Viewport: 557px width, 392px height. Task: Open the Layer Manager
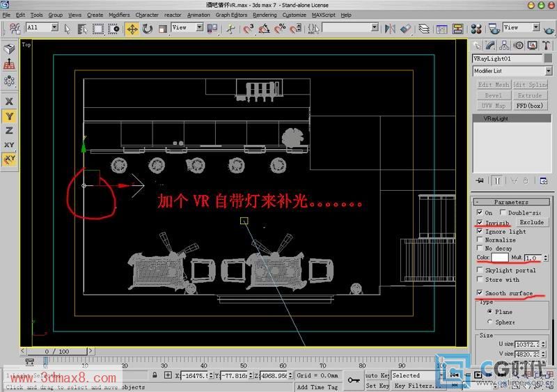(x=424, y=29)
